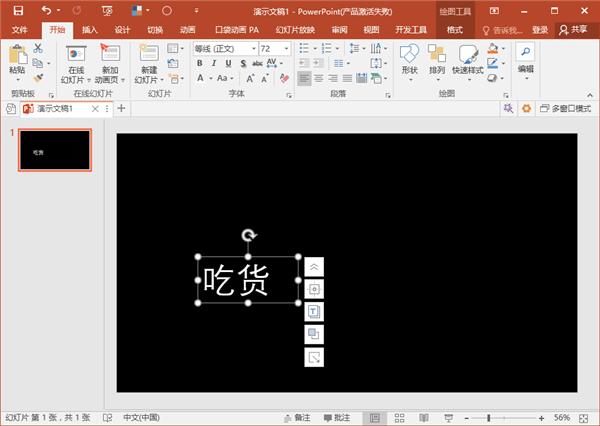Toggle strikethrough formatting
600x426 pixels.
257,63
